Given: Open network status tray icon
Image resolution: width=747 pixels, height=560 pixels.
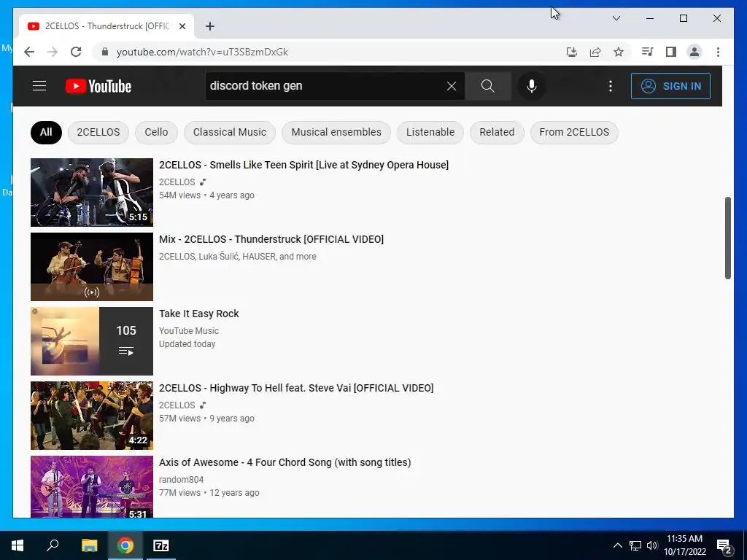Looking at the screenshot, I should point(635,545).
